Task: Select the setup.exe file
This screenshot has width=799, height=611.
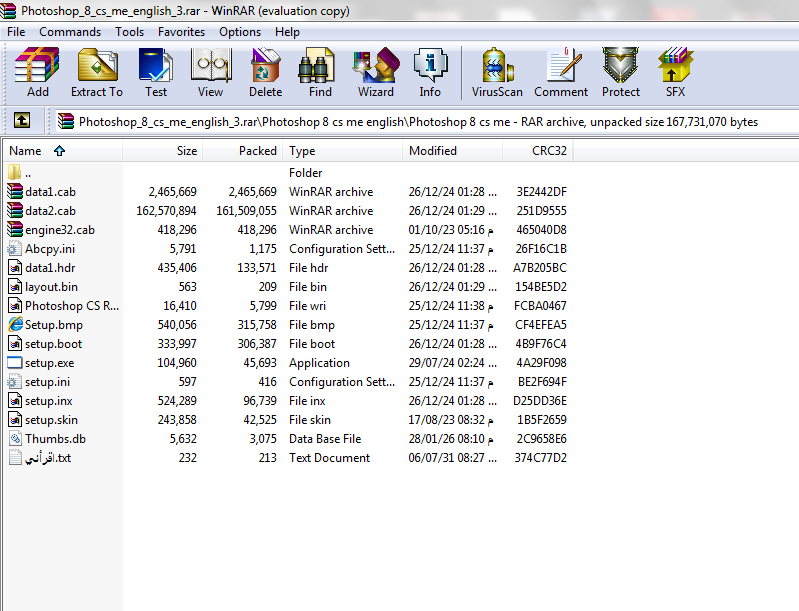Action: (49, 363)
